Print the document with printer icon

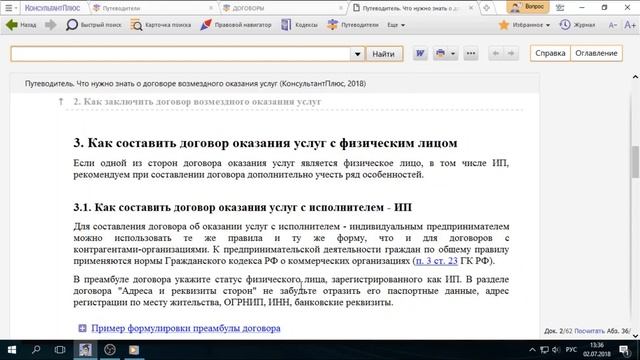click(x=440, y=53)
